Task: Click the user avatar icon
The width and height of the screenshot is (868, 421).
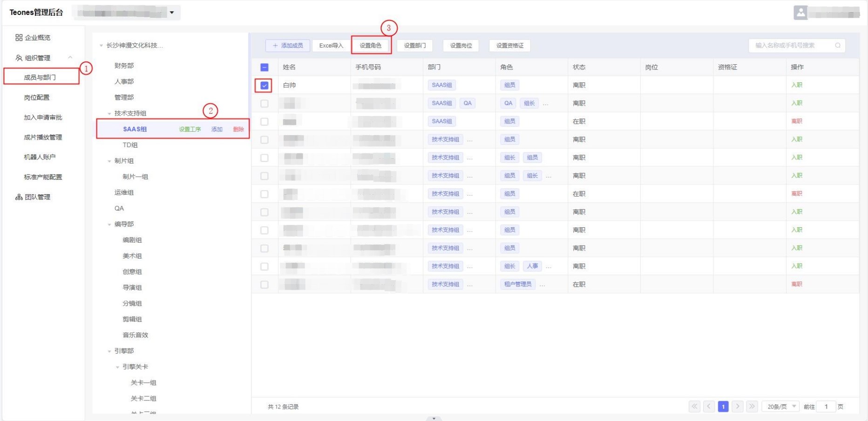Action: (x=800, y=13)
